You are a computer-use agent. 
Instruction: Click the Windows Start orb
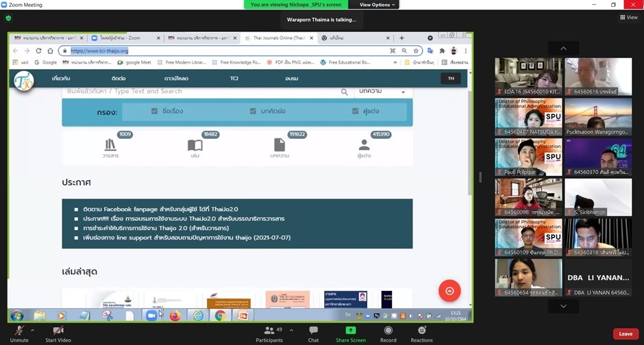click(x=17, y=316)
